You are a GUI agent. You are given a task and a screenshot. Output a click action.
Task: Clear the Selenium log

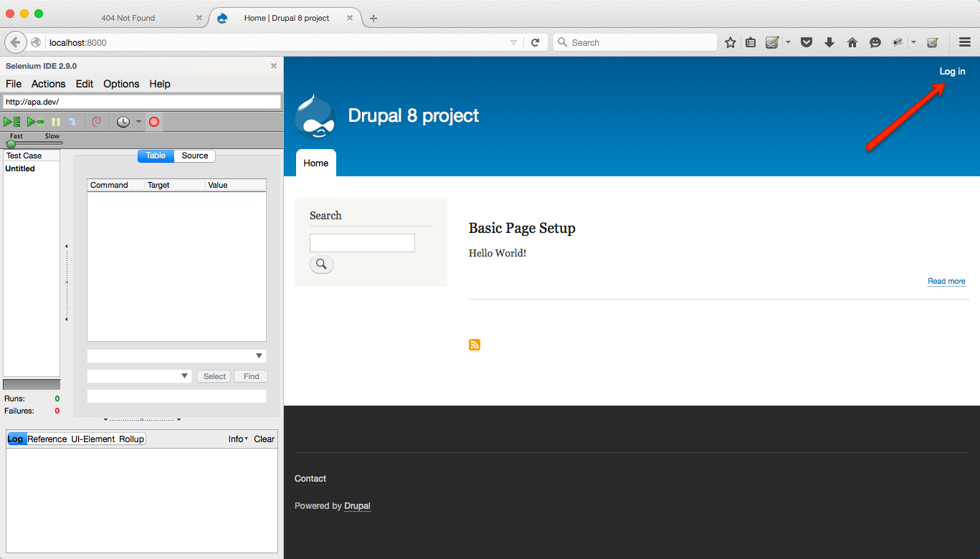click(x=264, y=439)
